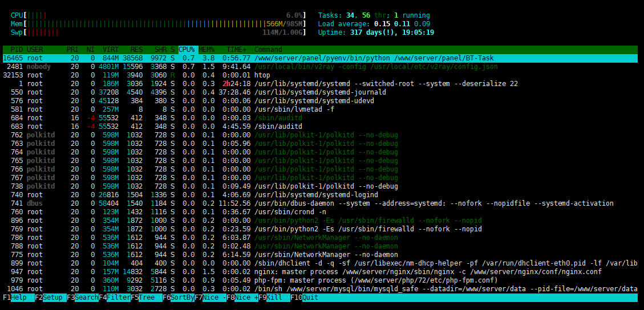
Task: Click the Tasks count line
Action: pyautogui.click(x=374, y=15)
